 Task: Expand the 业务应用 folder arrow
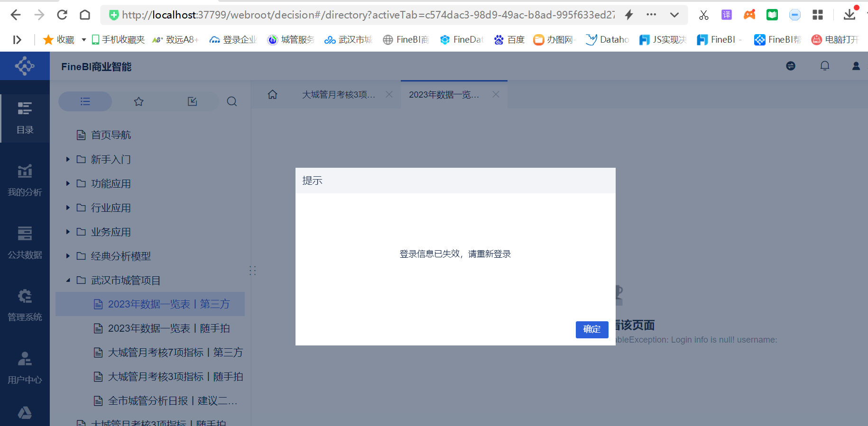click(68, 232)
